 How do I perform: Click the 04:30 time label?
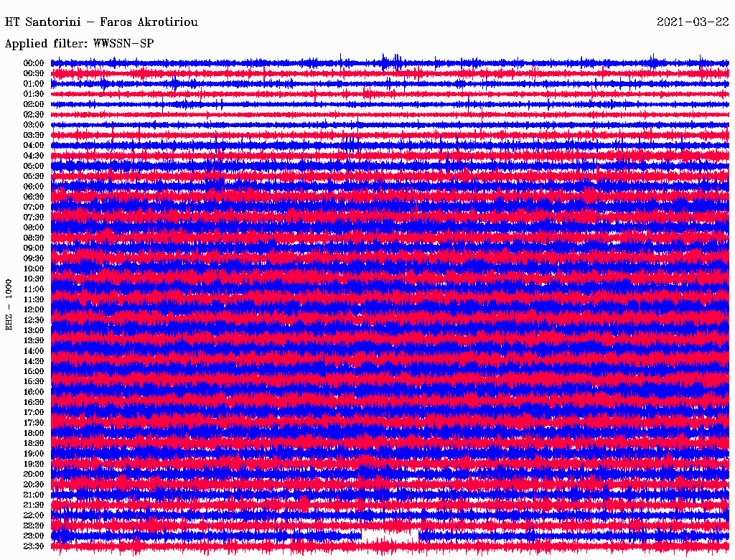[x=34, y=156]
